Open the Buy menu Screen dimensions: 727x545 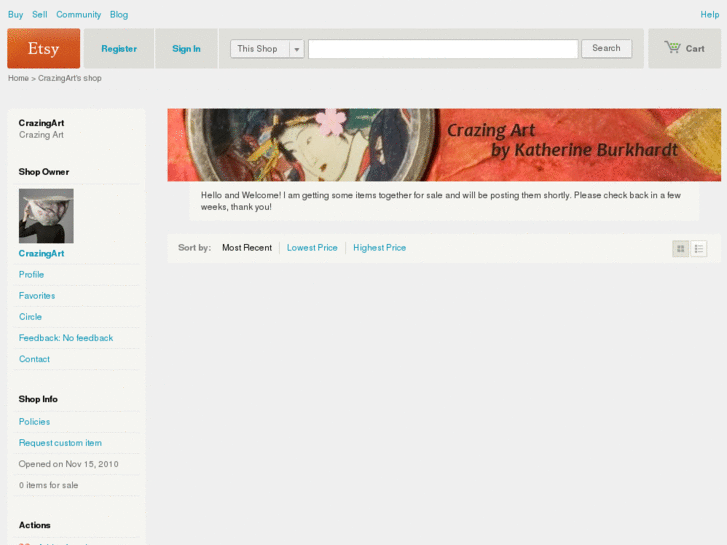point(15,15)
